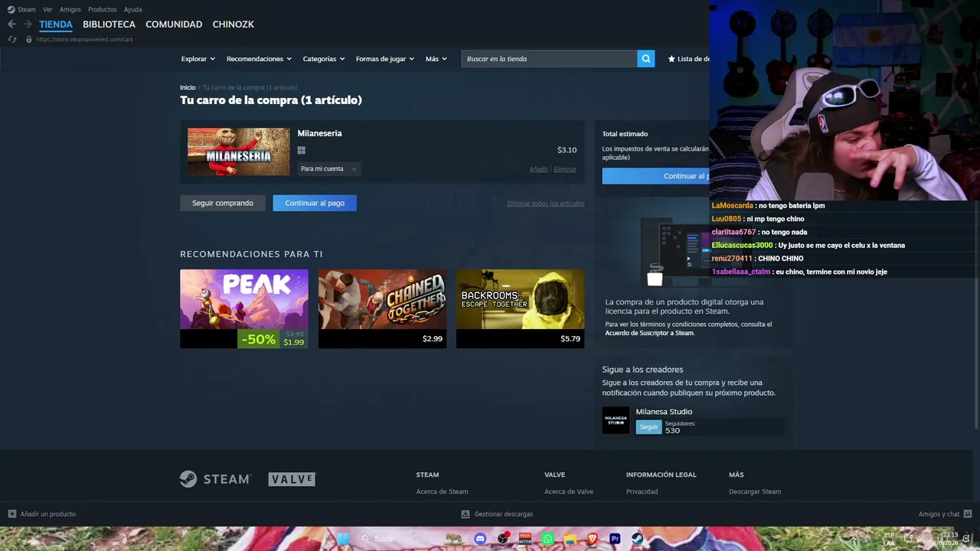Screen dimensions: 980x551
Task: Reload the store page with refresh icon
Action: pyautogui.click(x=12, y=39)
